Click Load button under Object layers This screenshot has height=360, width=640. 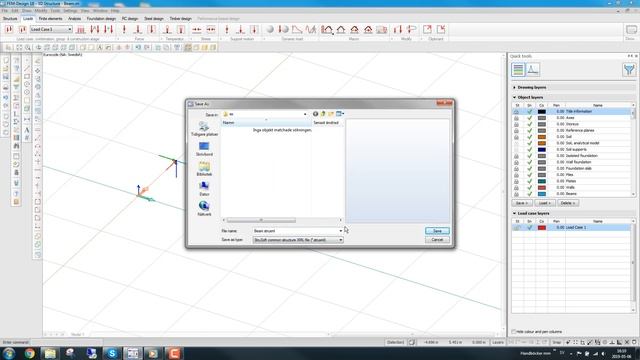pyautogui.click(x=544, y=203)
